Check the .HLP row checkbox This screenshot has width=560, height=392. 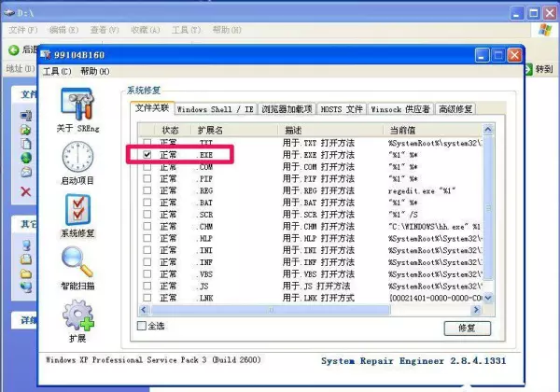point(147,238)
